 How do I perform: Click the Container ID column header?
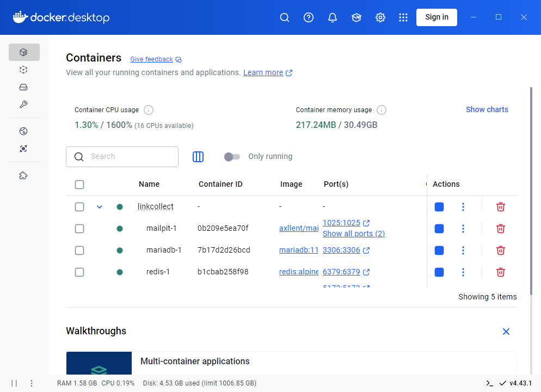[x=220, y=184]
